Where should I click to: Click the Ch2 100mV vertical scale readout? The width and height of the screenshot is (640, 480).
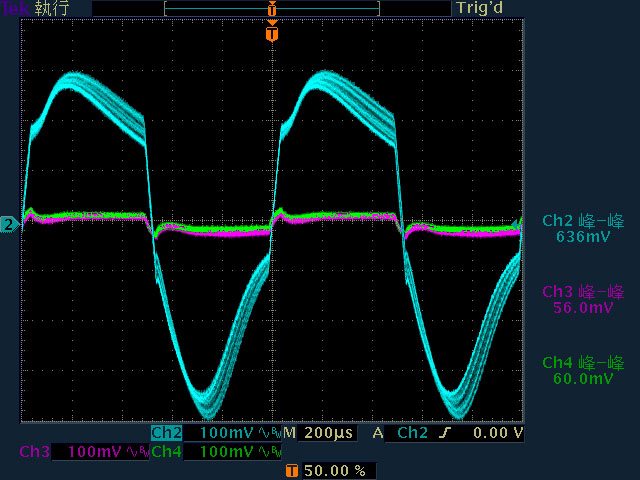click(226, 433)
